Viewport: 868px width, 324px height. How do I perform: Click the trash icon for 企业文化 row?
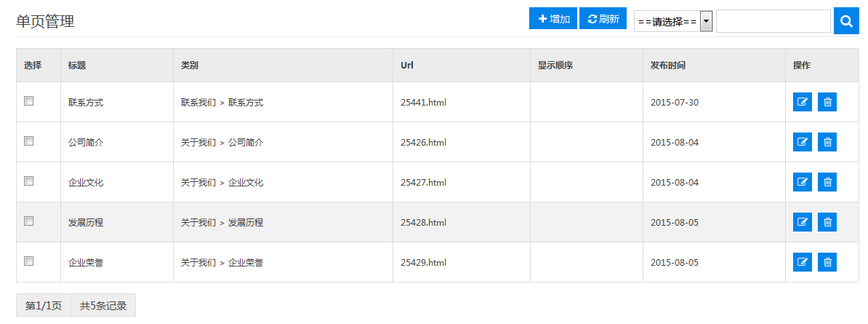tap(827, 182)
